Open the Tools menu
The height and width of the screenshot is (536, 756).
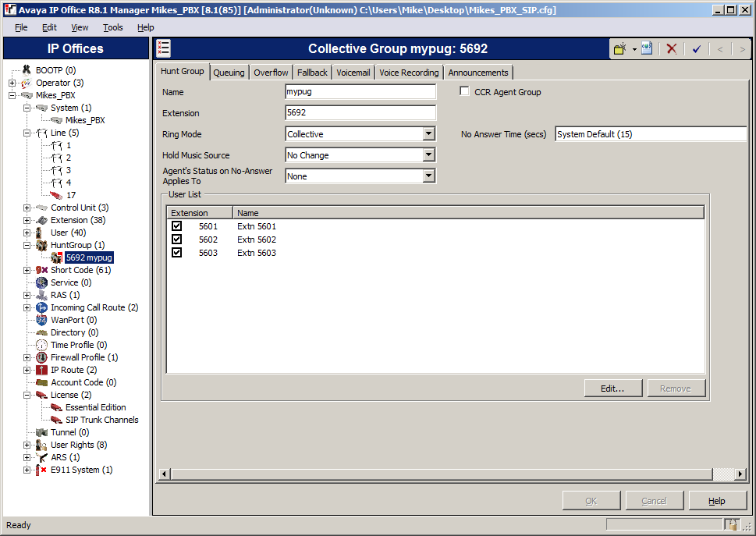(x=113, y=27)
